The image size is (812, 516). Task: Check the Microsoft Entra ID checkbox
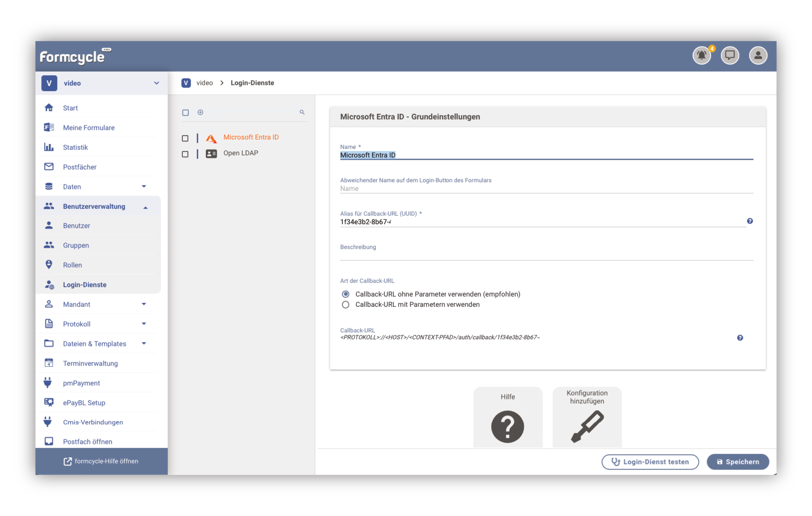[x=185, y=138]
